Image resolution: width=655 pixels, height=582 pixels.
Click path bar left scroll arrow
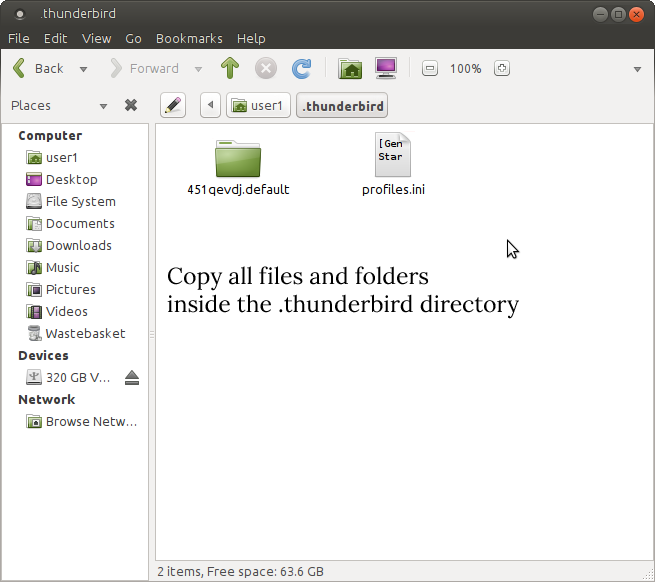(x=210, y=105)
